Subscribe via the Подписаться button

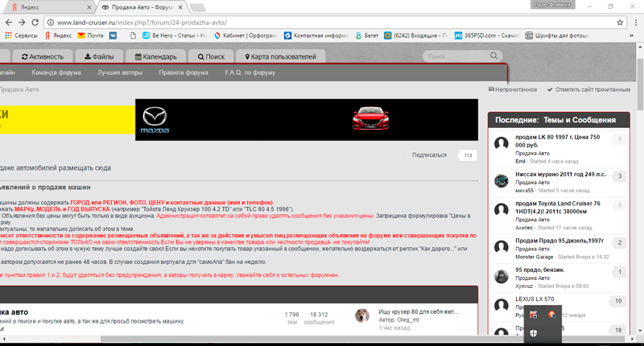[429, 155]
